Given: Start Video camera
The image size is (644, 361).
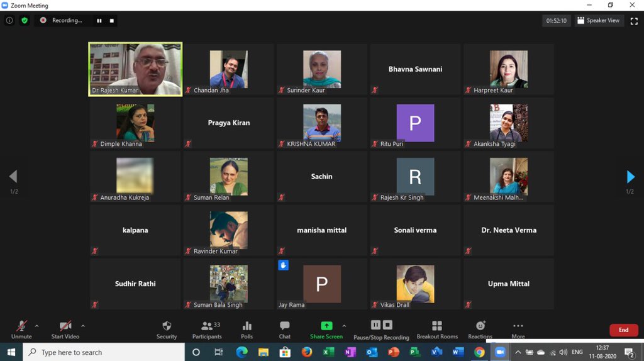Looking at the screenshot, I should tap(65, 330).
